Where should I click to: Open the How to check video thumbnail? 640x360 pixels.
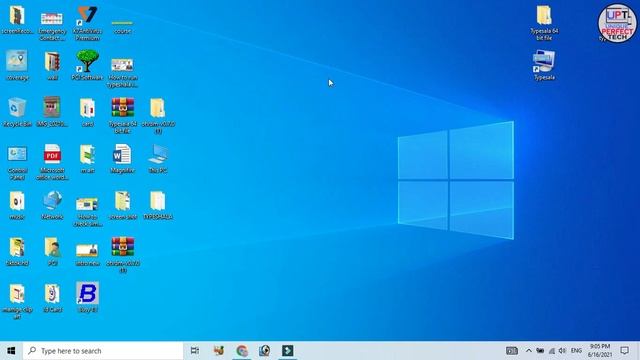(x=87, y=212)
